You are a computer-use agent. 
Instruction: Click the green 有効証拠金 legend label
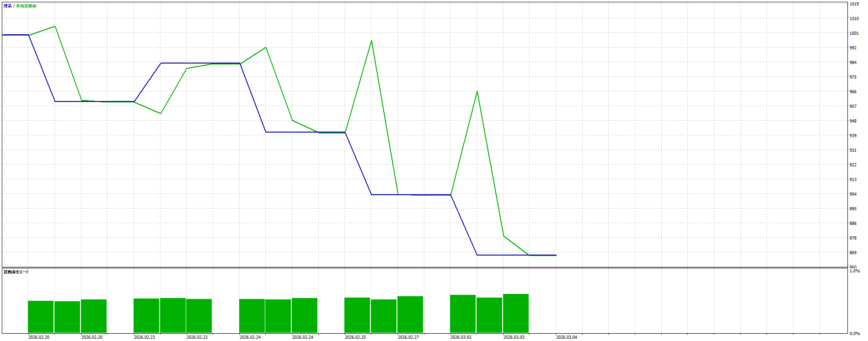(x=26, y=6)
